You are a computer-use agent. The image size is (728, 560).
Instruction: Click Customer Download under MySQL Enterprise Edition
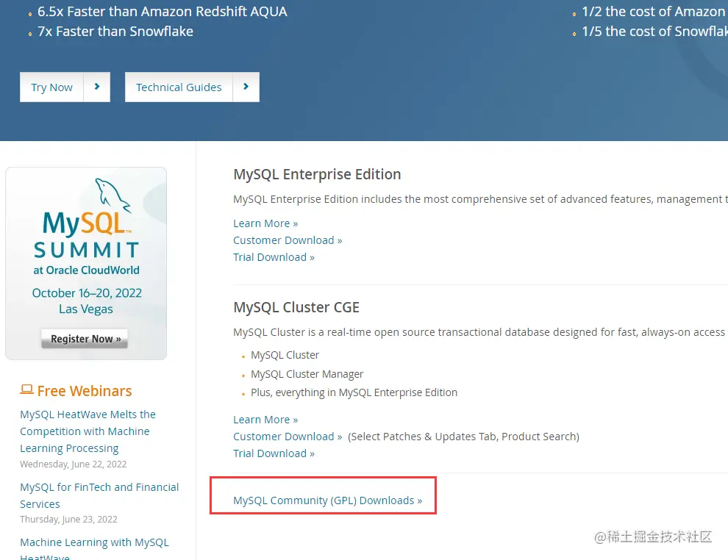coord(288,240)
